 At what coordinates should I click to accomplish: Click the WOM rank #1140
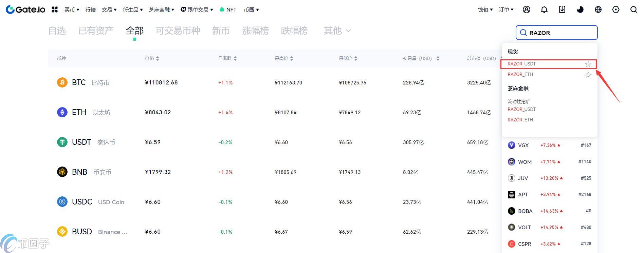585,161
